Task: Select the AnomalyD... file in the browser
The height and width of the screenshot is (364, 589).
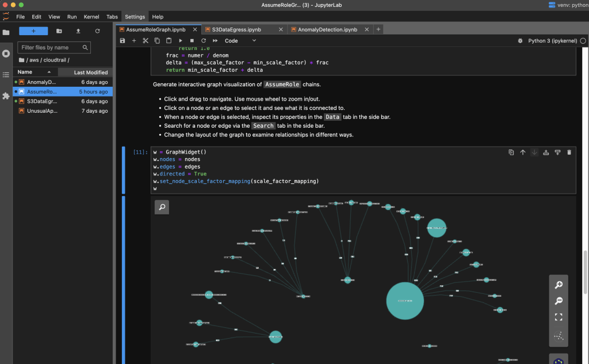Action: (x=63, y=82)
